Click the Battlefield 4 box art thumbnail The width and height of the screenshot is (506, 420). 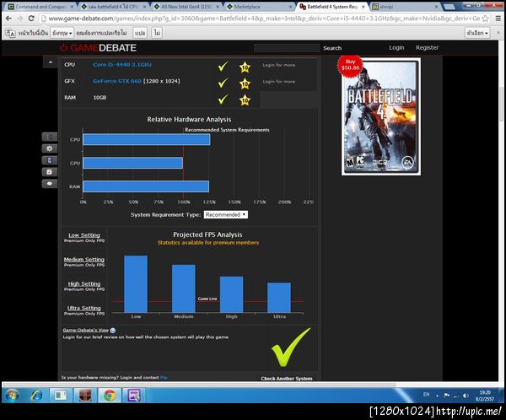pyautogui.click(x=381, y=117)
